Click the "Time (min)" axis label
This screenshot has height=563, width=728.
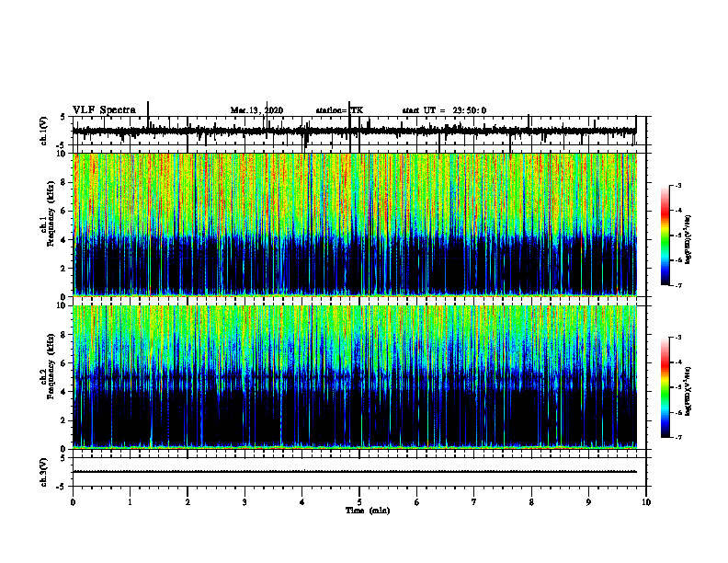[x=368, y=511]
